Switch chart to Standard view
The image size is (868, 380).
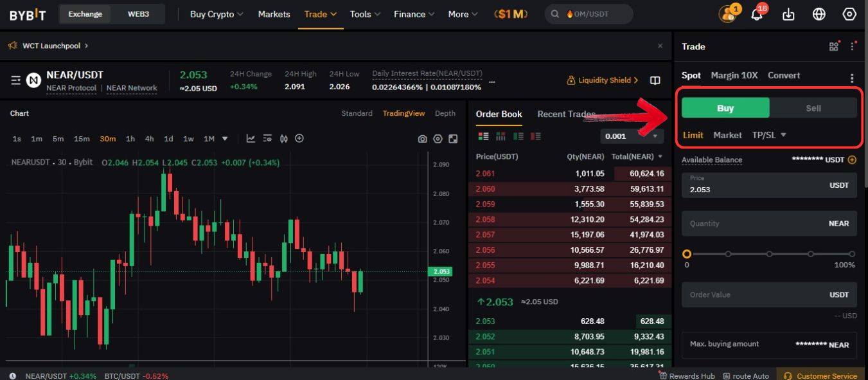click(x=357, y=113)
